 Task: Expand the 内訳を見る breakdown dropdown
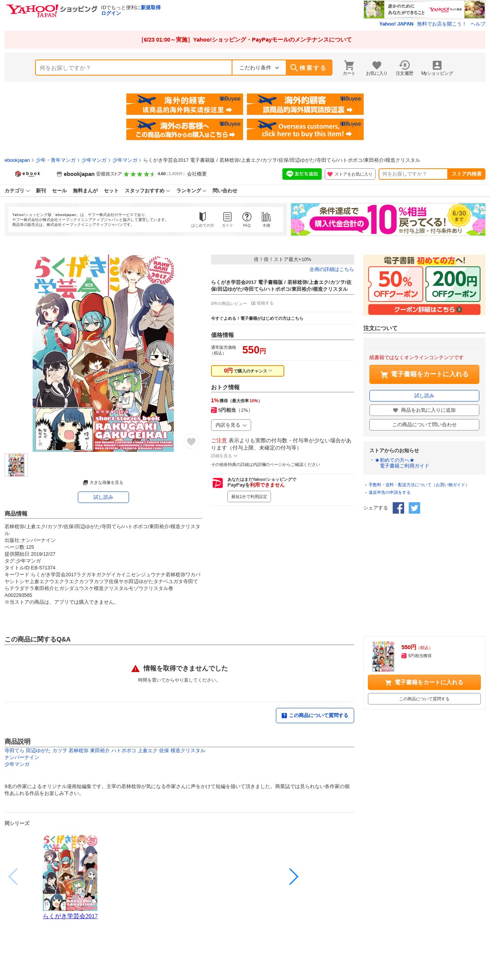coord(231,425)
